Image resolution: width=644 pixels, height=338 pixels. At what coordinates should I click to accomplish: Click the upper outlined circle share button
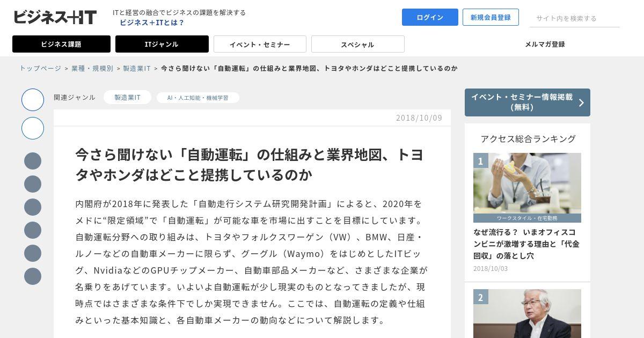33,100
